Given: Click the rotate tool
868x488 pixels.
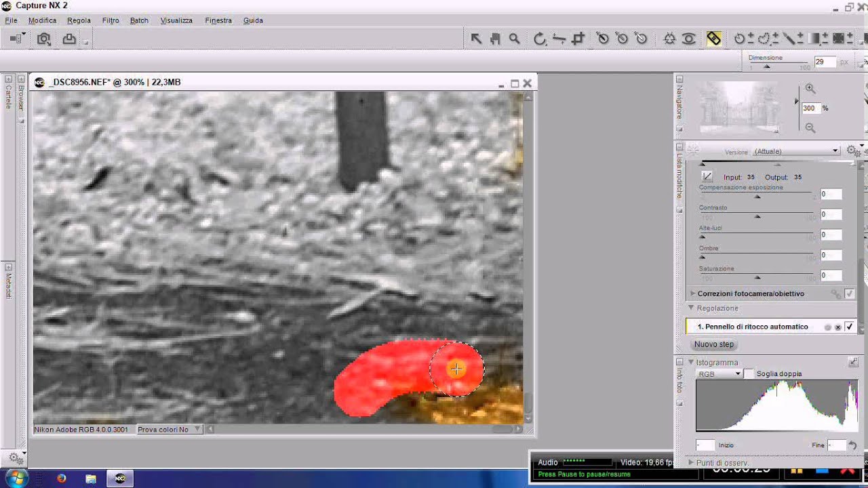Looking at the screenshot, I should 540,39.
